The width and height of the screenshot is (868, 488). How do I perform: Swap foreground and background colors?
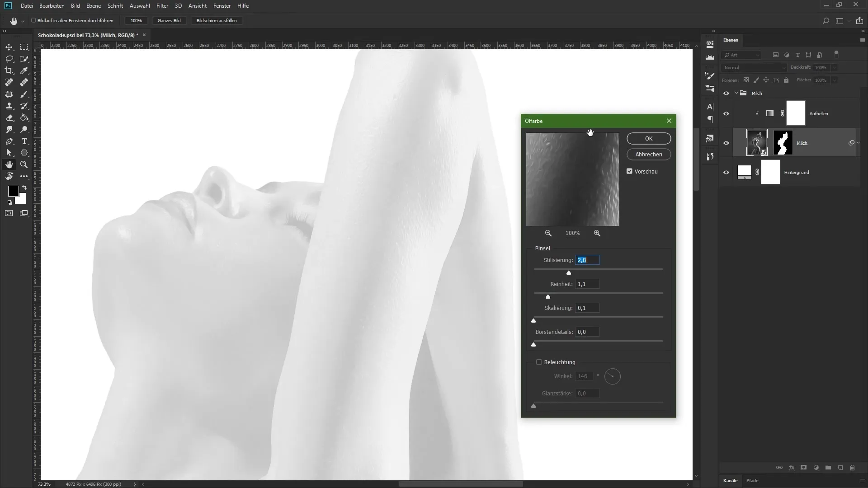tap(24, 187)
